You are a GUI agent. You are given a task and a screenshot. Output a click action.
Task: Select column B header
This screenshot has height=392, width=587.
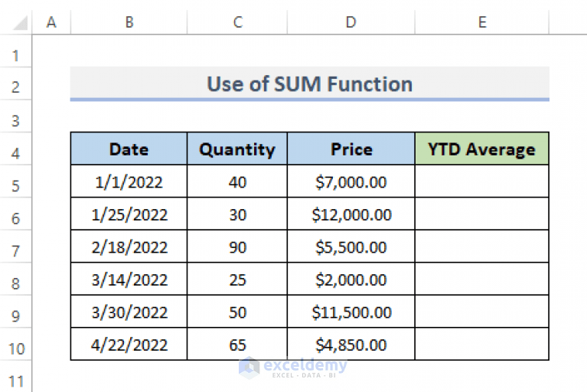click(129, 22)
